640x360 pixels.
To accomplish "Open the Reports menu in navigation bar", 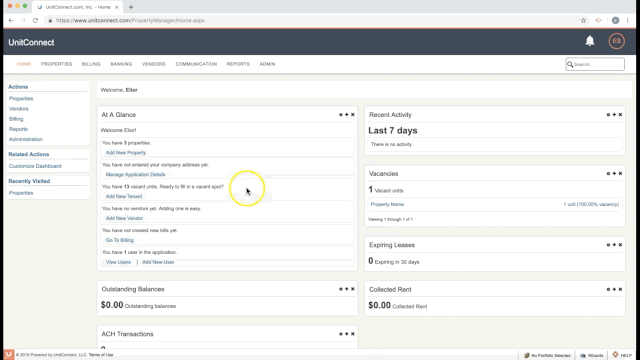I will tap(238, 64).
